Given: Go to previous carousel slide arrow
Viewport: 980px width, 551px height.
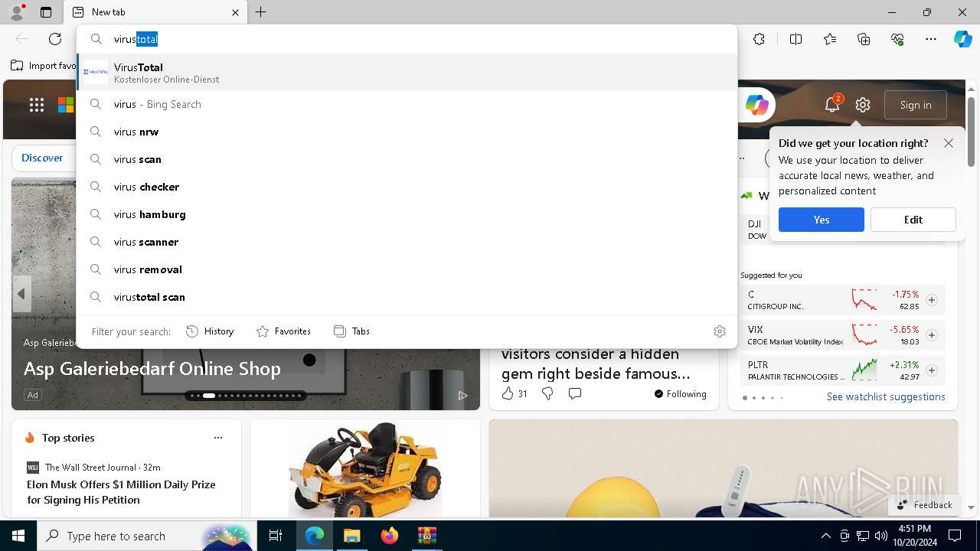Looking at the screenshot, I should [x=21, y=294].
